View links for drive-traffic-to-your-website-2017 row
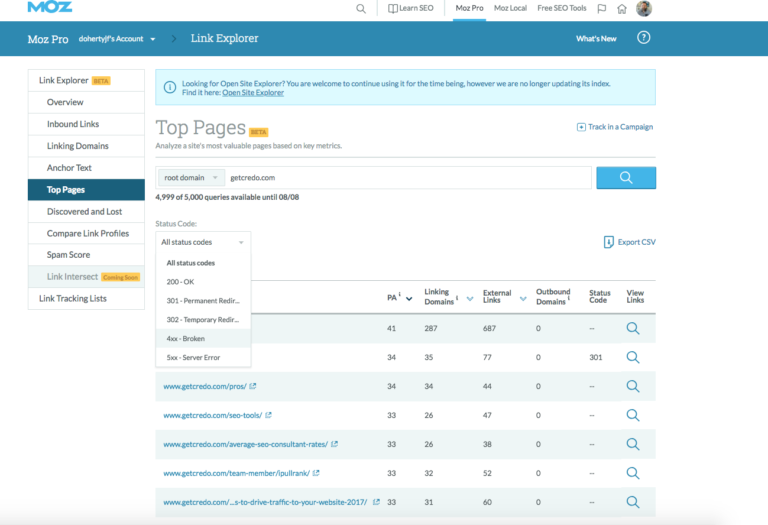 coord(633,502)
